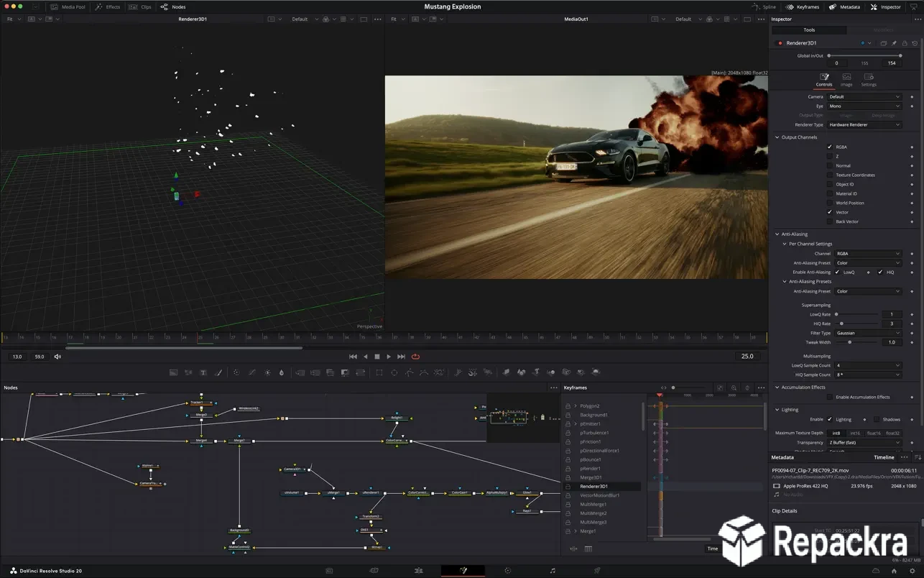The height and width of the screenshot is (578, 924).
Task: Select float32 texture depth button
Action: (x=892, y=433)
